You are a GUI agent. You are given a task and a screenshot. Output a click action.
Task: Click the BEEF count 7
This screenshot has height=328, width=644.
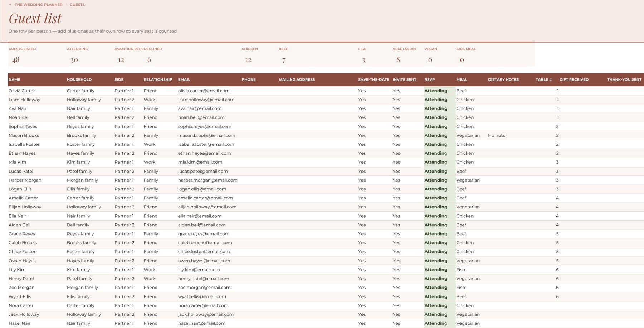coord(284,60)
